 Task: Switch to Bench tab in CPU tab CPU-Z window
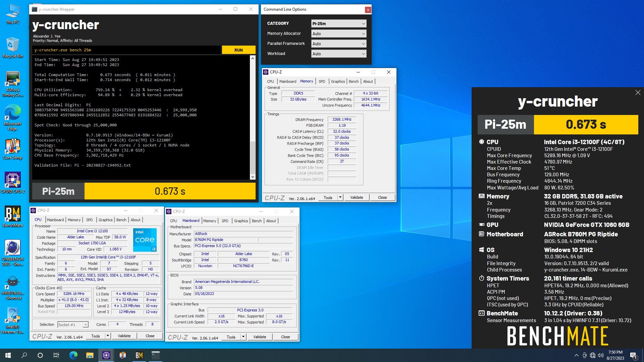[x=121, y=220]
